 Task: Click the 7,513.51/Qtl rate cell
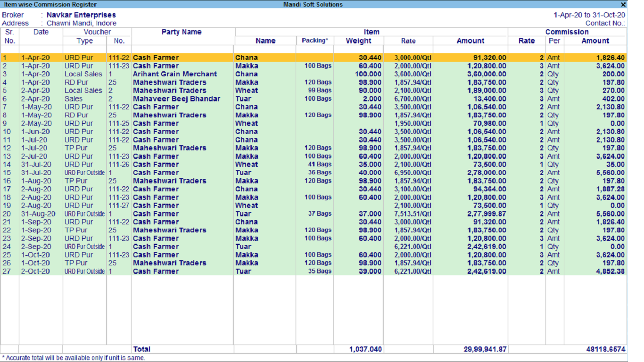point(413,214)
